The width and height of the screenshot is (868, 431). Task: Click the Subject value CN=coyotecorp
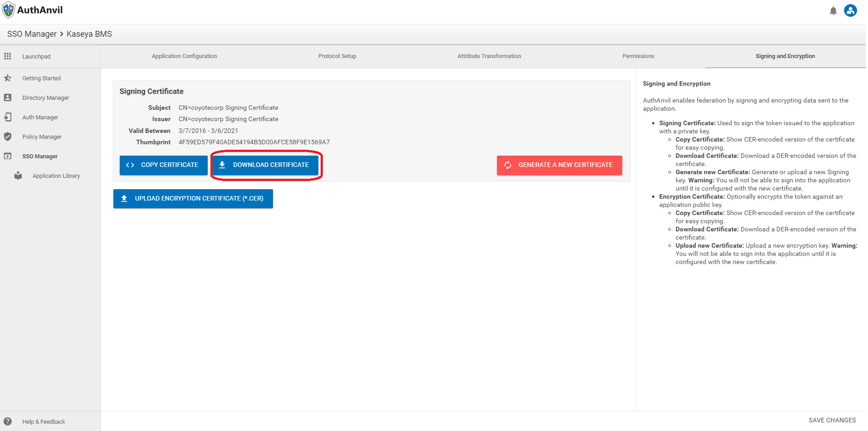(x=228, y=108)
